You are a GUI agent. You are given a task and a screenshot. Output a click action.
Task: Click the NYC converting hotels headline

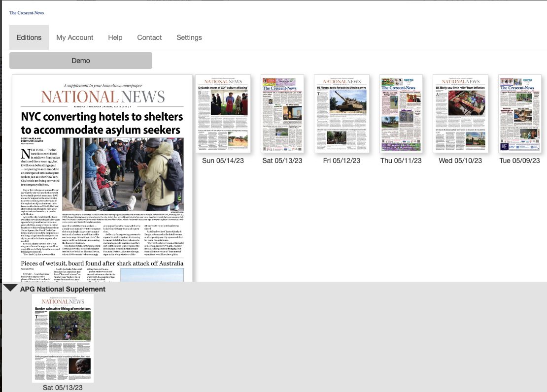[102, 123]
